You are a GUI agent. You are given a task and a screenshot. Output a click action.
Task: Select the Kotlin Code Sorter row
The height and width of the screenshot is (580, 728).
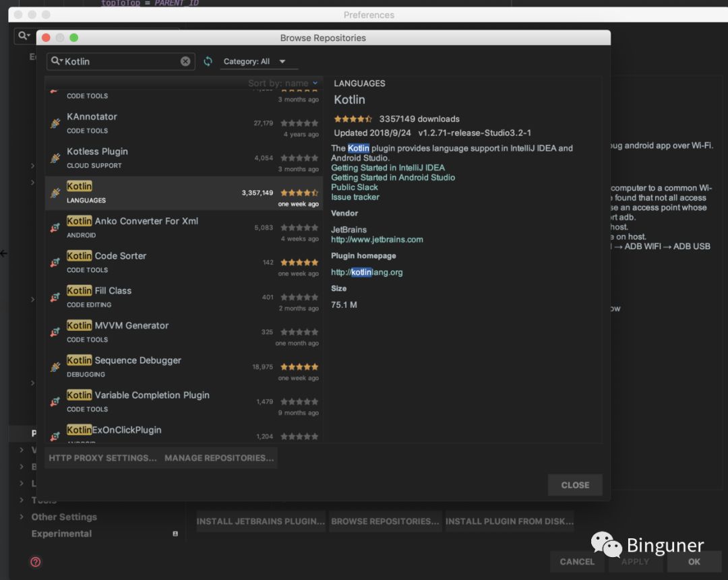184,263
